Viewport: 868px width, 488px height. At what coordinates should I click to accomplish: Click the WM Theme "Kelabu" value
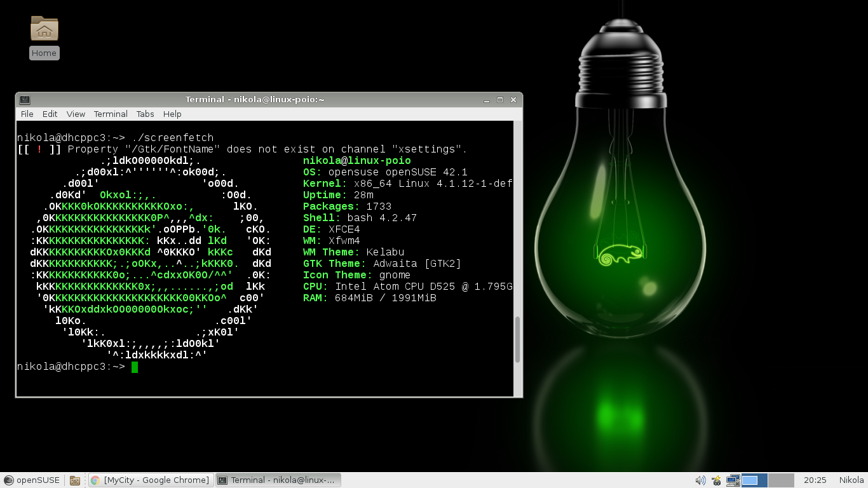point(386,252)
